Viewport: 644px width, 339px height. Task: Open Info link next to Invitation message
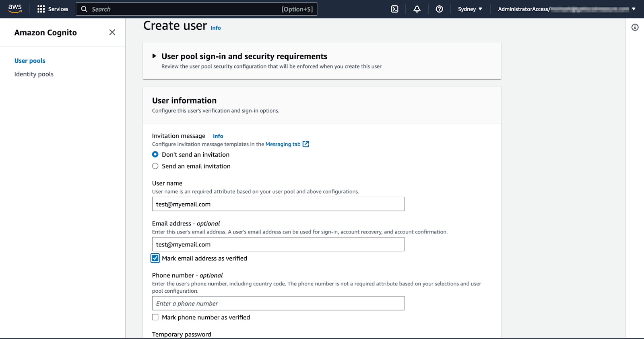[218, 136]
